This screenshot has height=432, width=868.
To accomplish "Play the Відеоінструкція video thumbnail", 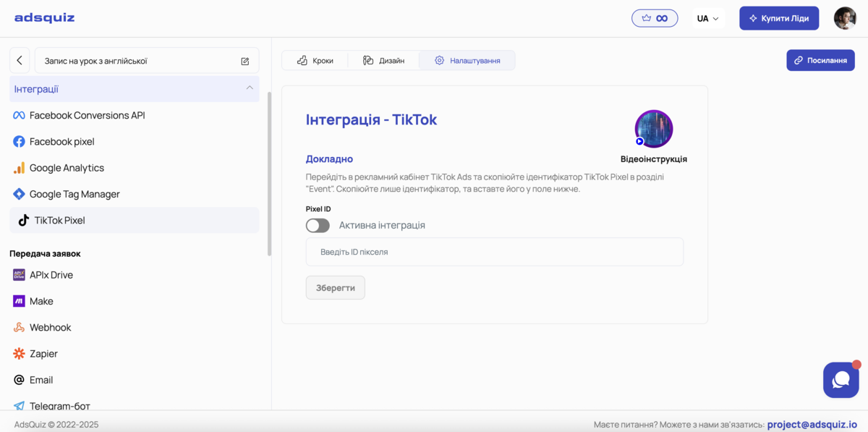I will (654, 129).
